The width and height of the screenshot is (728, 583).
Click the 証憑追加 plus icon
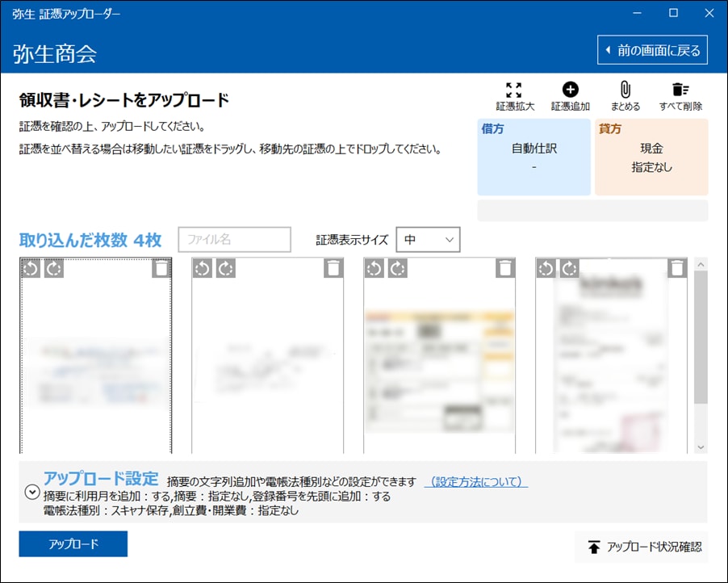[570, 91]
